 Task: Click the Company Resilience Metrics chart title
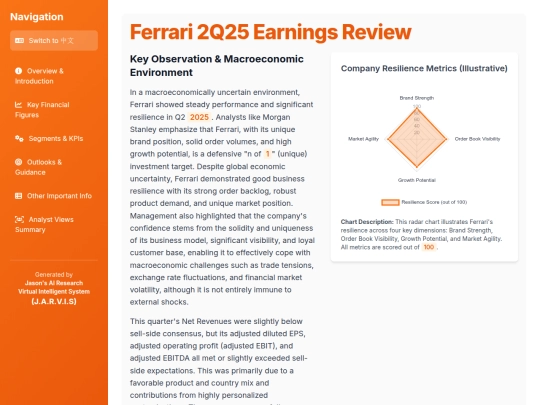coord(424,69)
